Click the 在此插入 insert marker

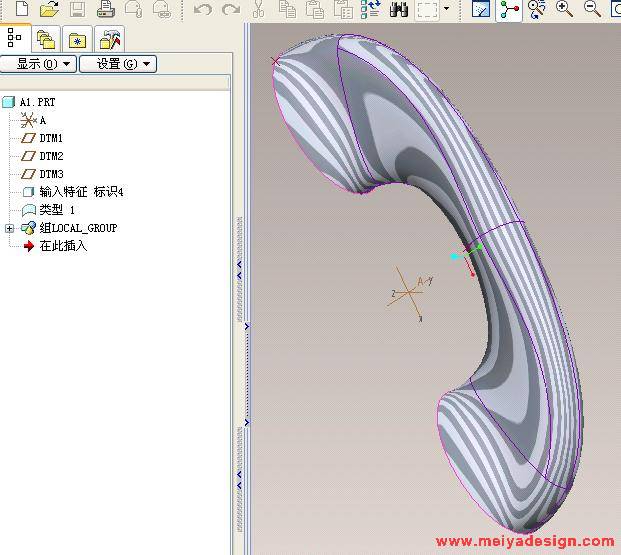(x=62, y=246)
